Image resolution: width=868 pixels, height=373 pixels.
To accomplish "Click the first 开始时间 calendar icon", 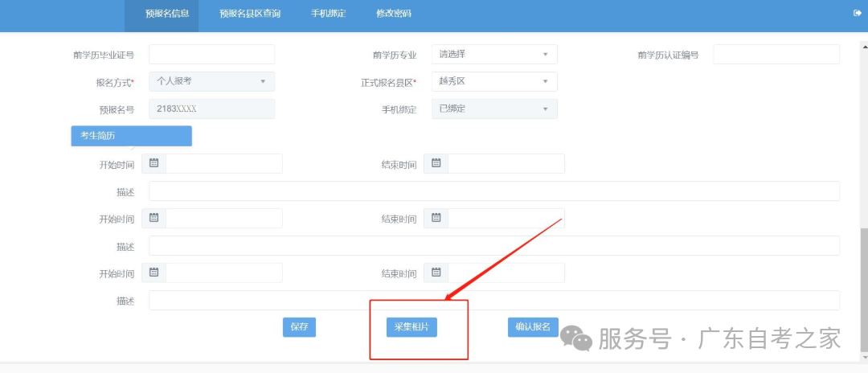I will (154, 163).
